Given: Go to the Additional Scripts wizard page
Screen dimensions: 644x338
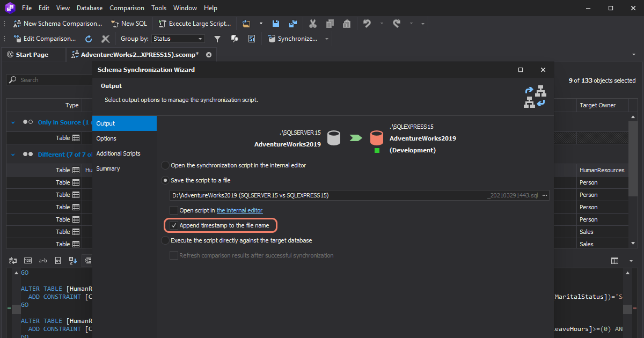Looking at the screenshot, I should [118, 153].
